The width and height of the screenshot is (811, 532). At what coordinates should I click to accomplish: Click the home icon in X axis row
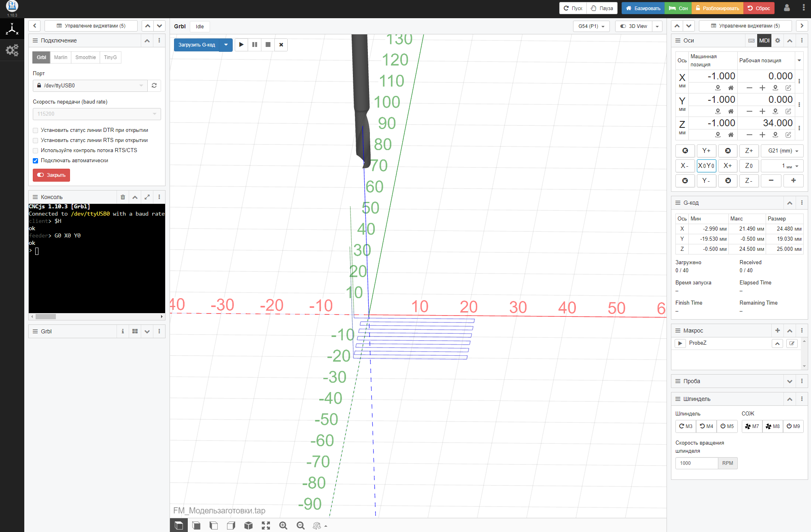(731, 88)
